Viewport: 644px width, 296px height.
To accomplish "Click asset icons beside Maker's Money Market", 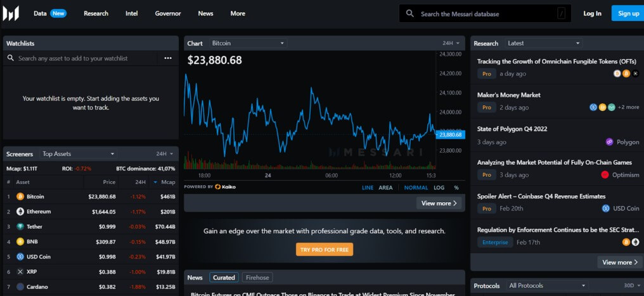I will pos(603,108).
